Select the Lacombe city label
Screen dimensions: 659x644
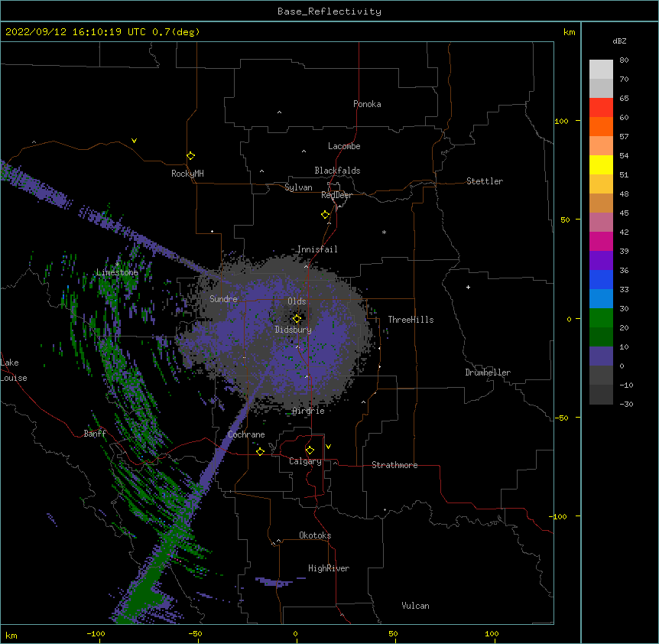344,146
